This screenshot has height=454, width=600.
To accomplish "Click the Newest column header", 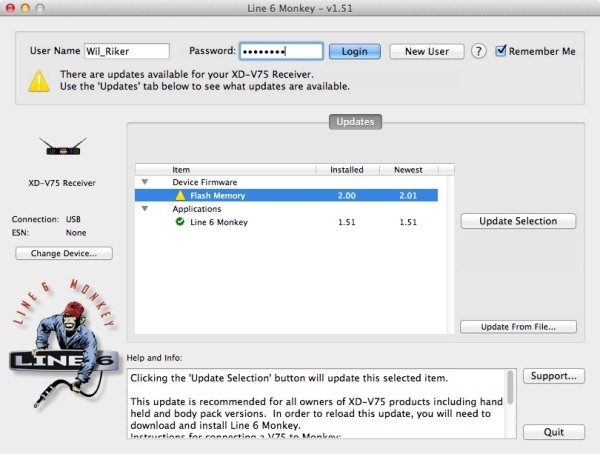I will click(x=408, y=170).
